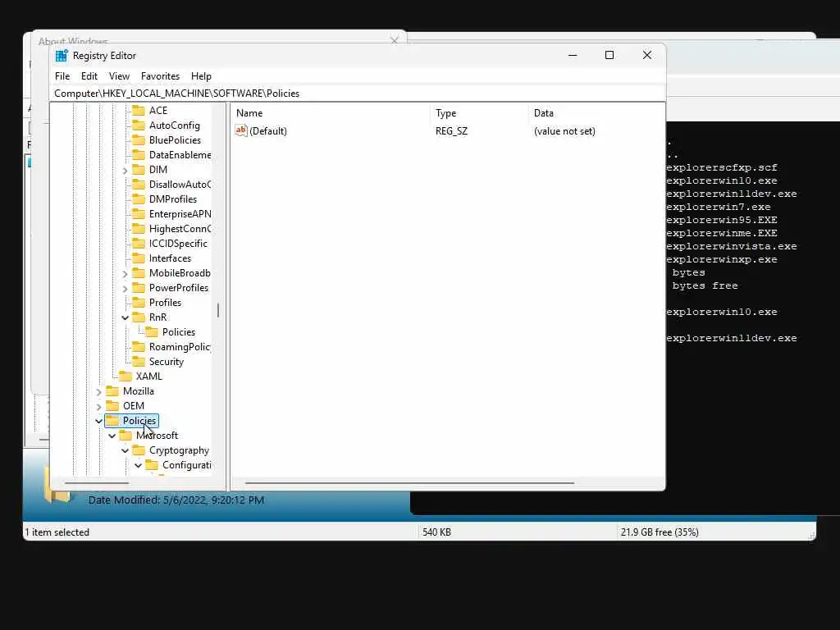840x630 pixels.
Task: Click the (Default) string value icon
Action: tap(241, 130)
